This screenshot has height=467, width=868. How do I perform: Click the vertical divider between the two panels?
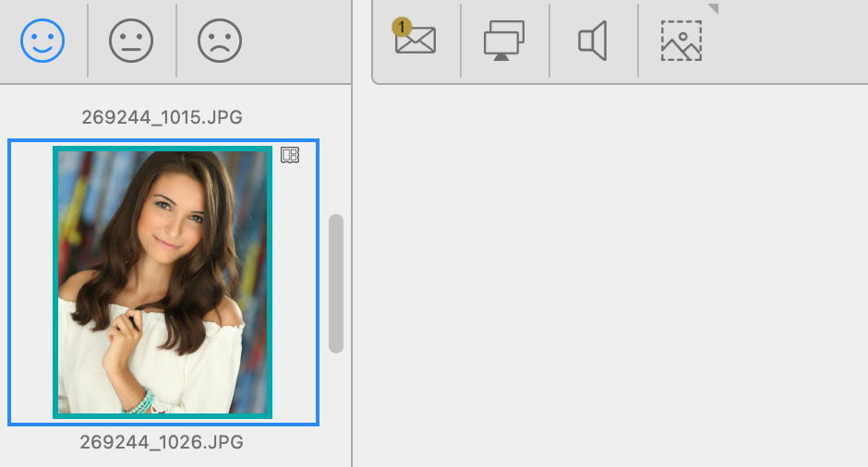pos(352,277)
